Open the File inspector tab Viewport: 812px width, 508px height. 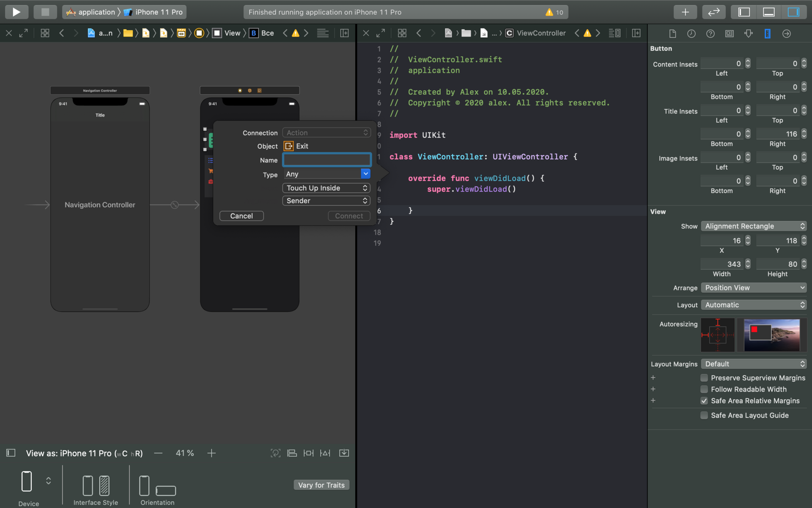pos(672,33)
